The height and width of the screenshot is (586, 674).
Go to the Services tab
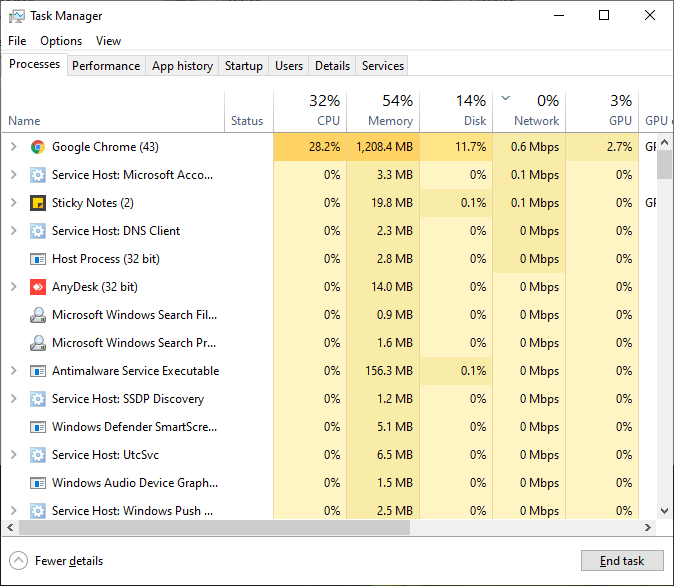tap(383, 66)
